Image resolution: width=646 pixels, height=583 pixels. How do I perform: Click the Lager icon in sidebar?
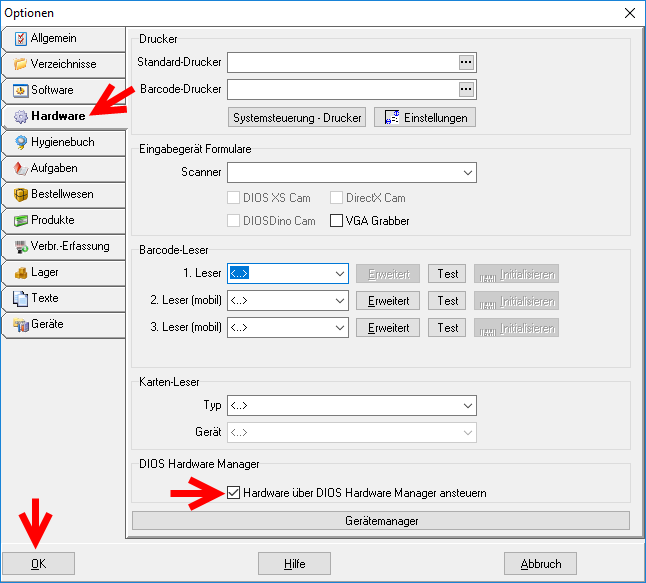(x=21, y=272)
